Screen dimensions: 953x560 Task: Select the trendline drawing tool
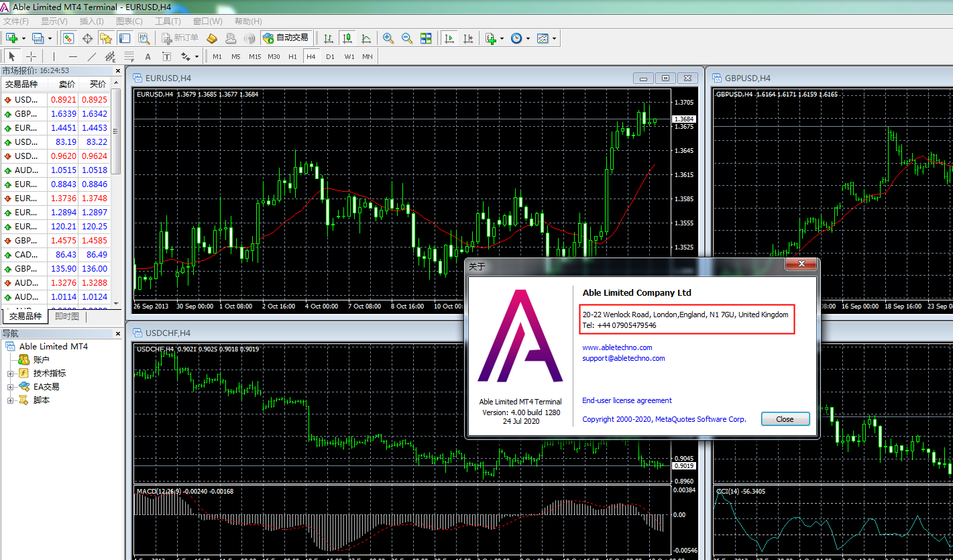(x=92, y=56)
